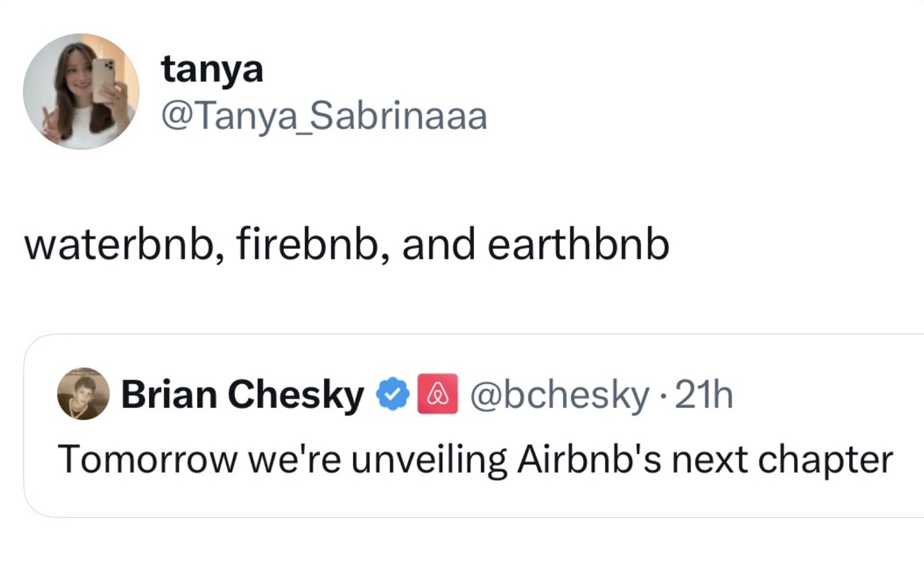Image resolution: width=924 pixels, height=582 pixels.
Task: Click Brian Chesky's small avatar
Action: point(83,394)
